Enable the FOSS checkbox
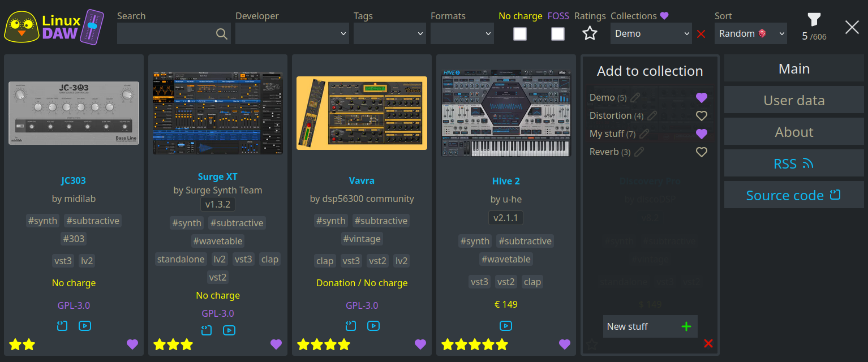This screenshot has height=362, width=868. (x=558, y=34)
